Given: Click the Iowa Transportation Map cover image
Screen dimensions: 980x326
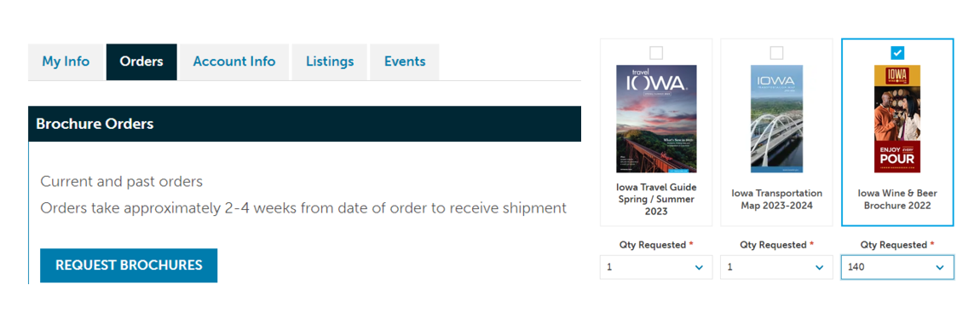Looking at the screenshot, I should [x=776, y=119].
